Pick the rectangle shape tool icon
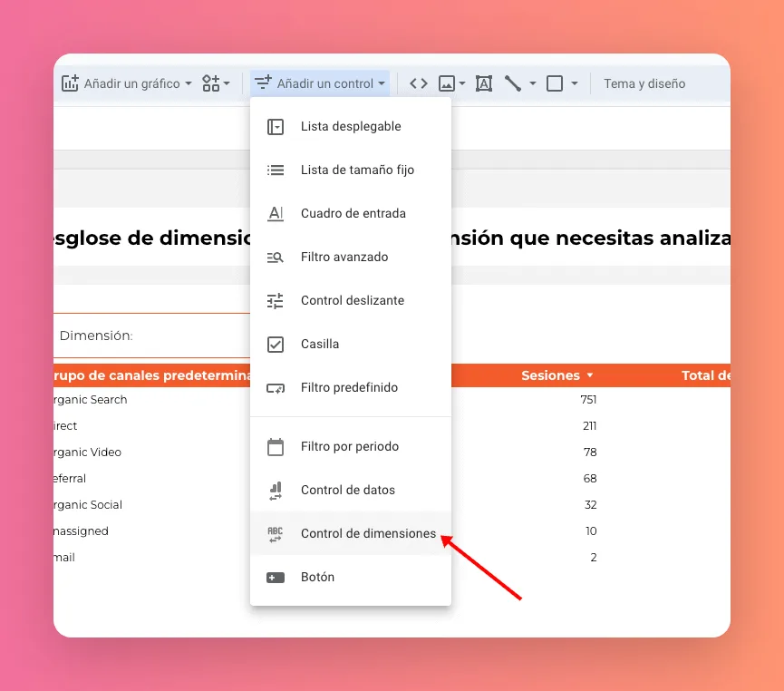This screenshot has height=691, width=784. pos(555,83)
